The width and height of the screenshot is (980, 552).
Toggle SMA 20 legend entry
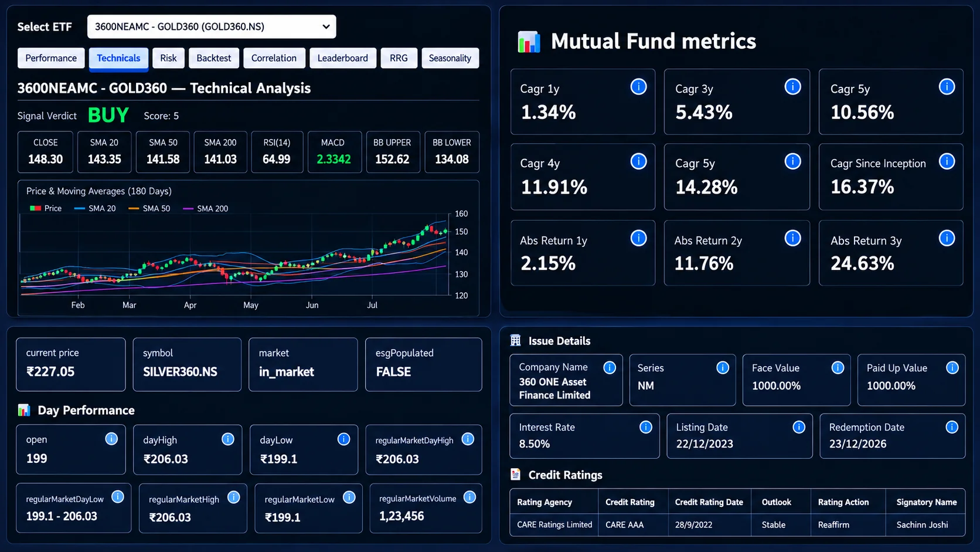(x=95, y=208)
